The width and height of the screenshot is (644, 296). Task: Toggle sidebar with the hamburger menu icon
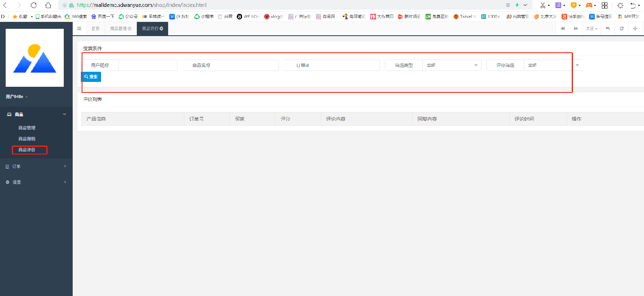click(x=79, y=28)
